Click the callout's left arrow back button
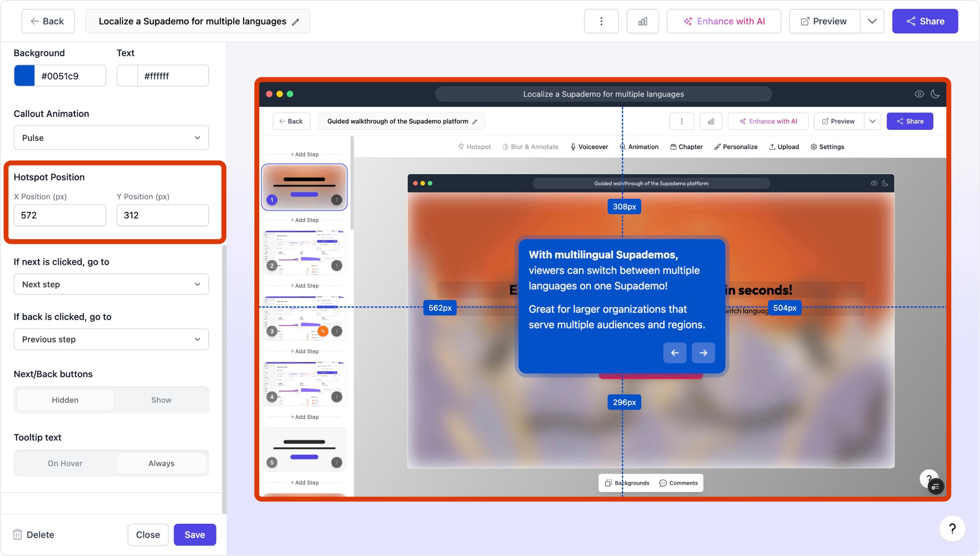This screenshot has width=980, height=556. (x=675, y=353)
